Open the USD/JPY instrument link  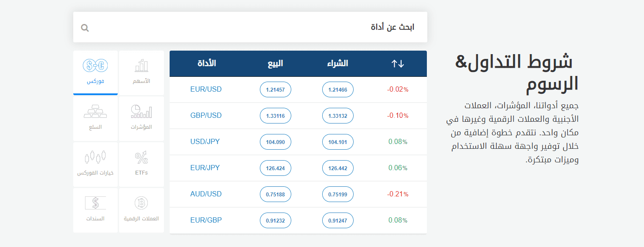pos(205,142)
